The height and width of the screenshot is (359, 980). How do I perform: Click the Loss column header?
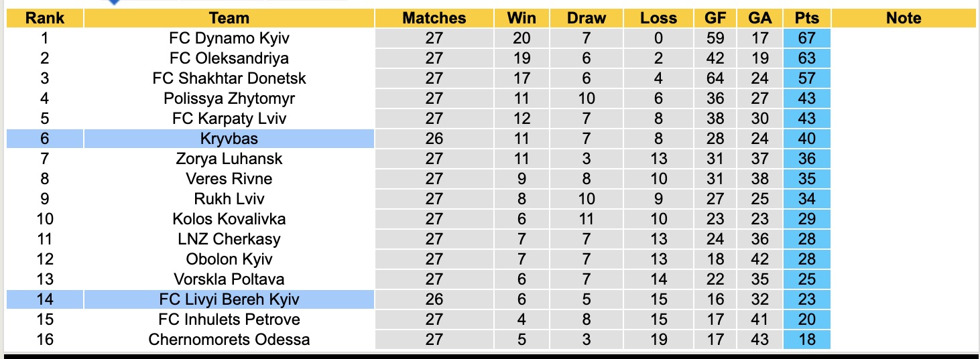658,18
